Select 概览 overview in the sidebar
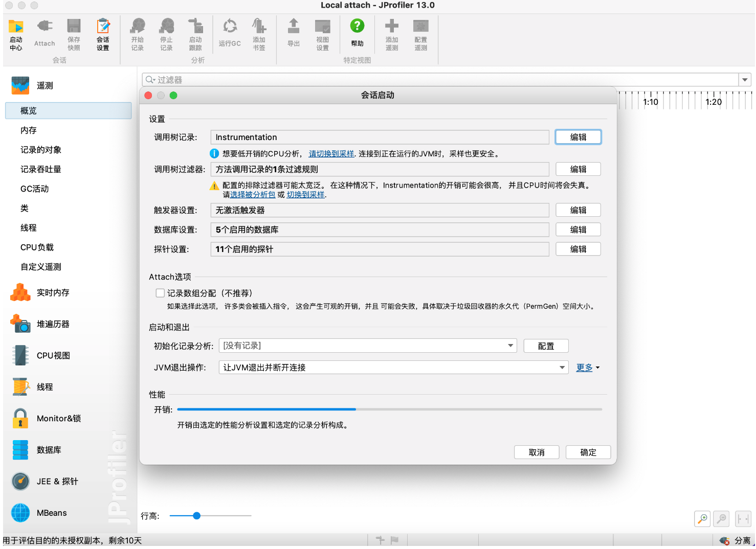This screenshot has width=756, height=549. 69,111
